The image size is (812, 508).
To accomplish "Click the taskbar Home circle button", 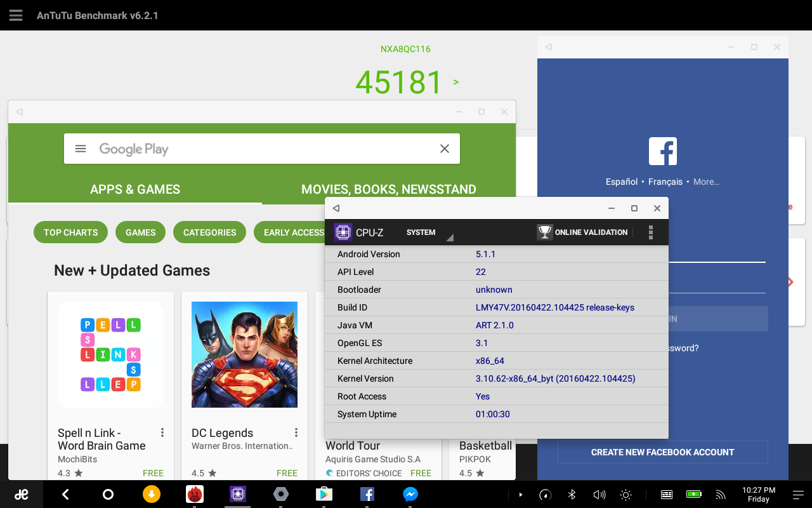I will pos(108,494).
